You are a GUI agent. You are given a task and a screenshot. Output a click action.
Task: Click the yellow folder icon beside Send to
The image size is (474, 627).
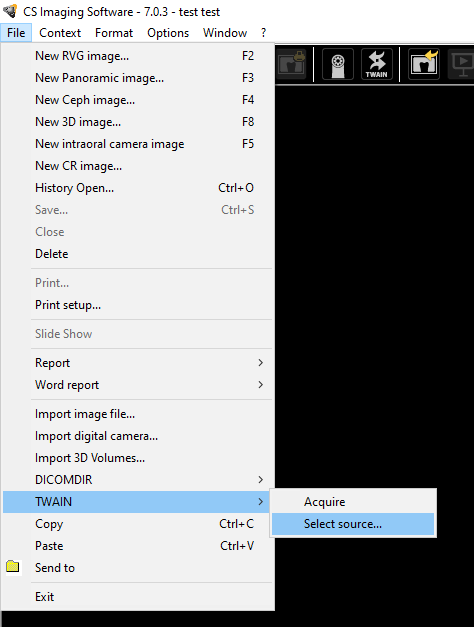coord(12,567)
